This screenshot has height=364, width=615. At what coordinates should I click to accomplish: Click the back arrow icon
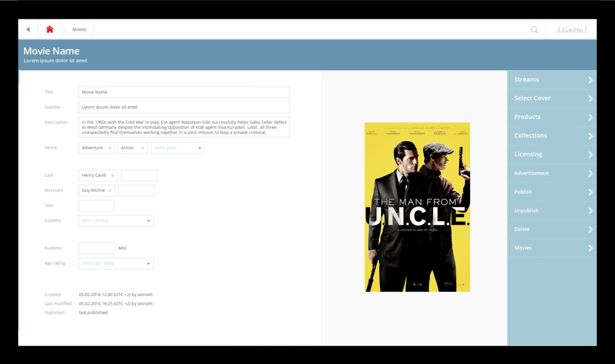coord(28,29)
